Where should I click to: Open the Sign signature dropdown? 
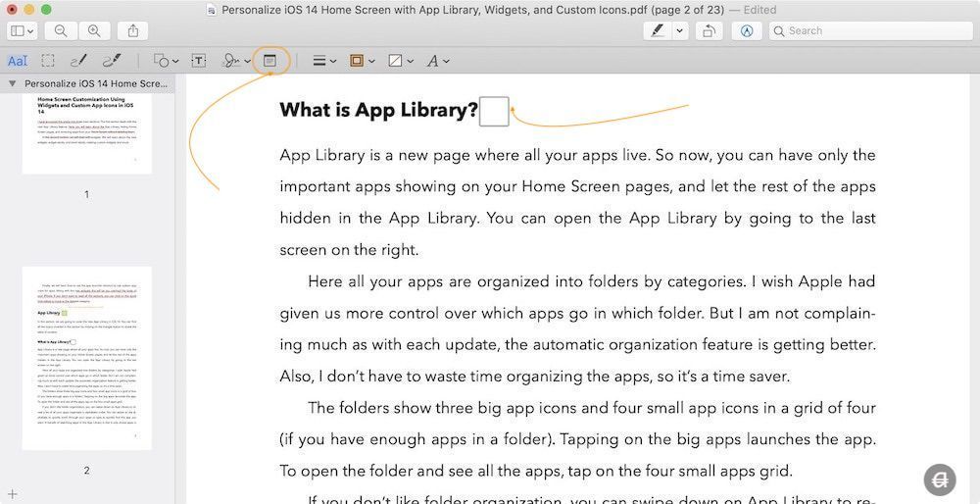235,61
